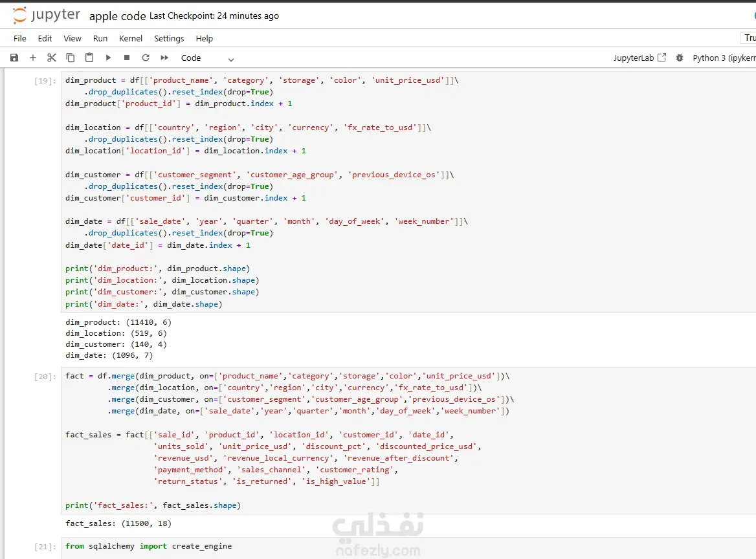The width and height of the screenshot is (756, 559).
Task: Click the 'fact = df.merge(dim_product' line
Action: click(x=288, y=376)
